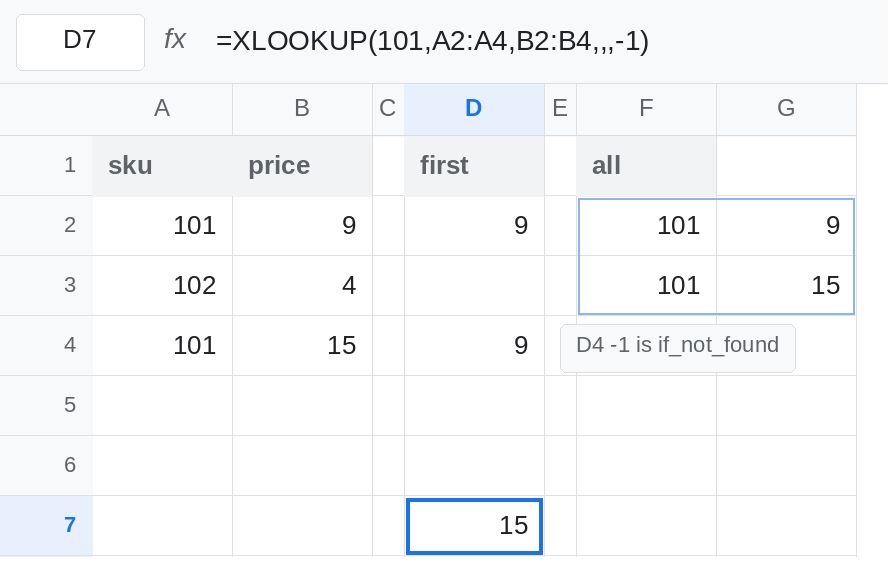Select column B header
888x584 pixels.
[x=302, y=109]
